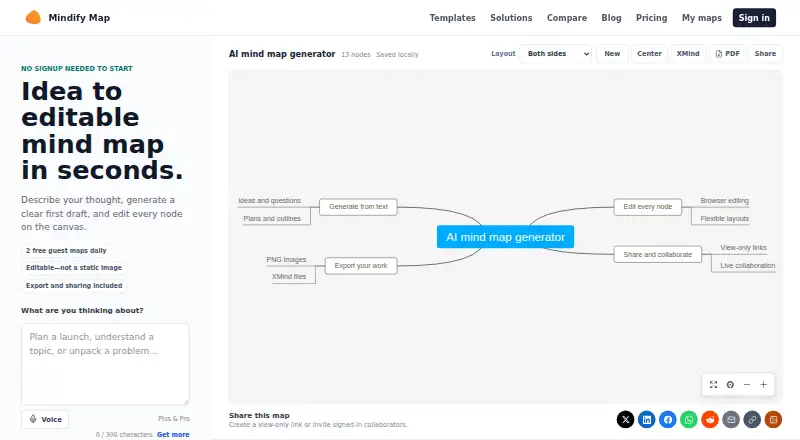Share map on LinkedIn

click(646, 420)
